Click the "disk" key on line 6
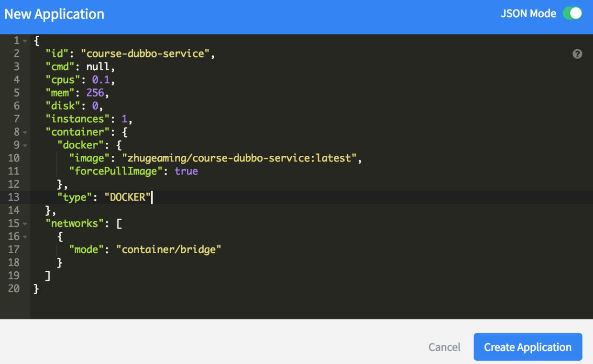The width and height of the screenshot is (593, 364). [63, 106]
